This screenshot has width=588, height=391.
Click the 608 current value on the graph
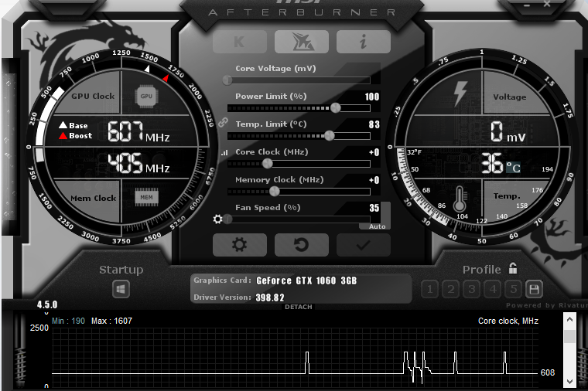(548, 372)
